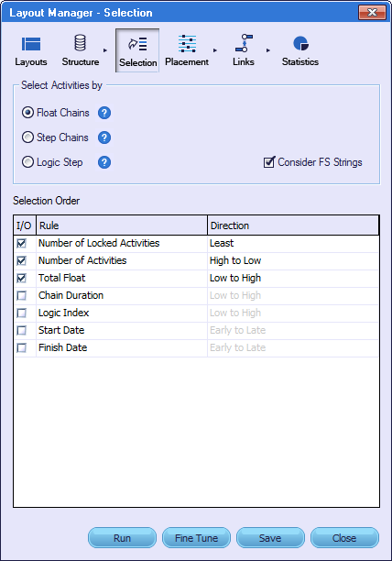392x561 pixels.
Task: Expand the arrow next to Links
Action: tap(268, 50)
